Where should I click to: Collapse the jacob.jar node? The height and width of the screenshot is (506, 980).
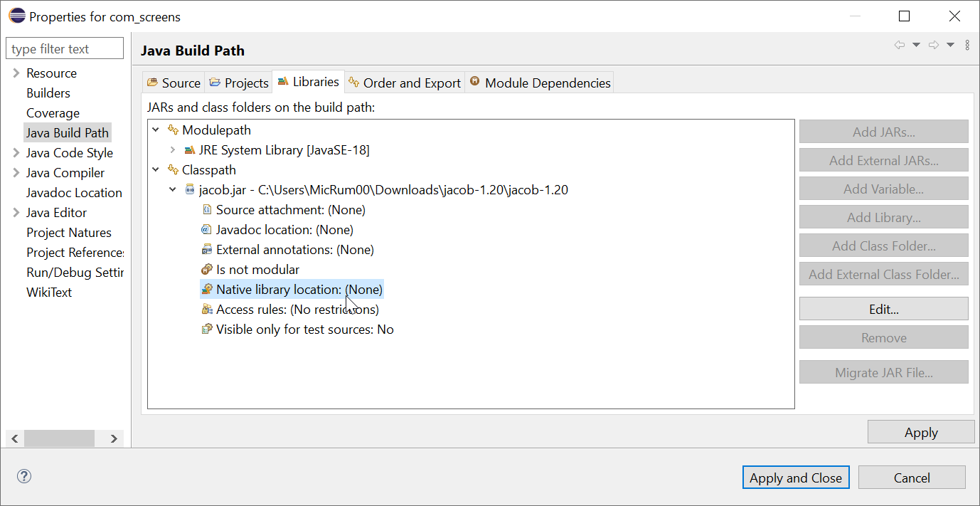(x=173, y=190)
